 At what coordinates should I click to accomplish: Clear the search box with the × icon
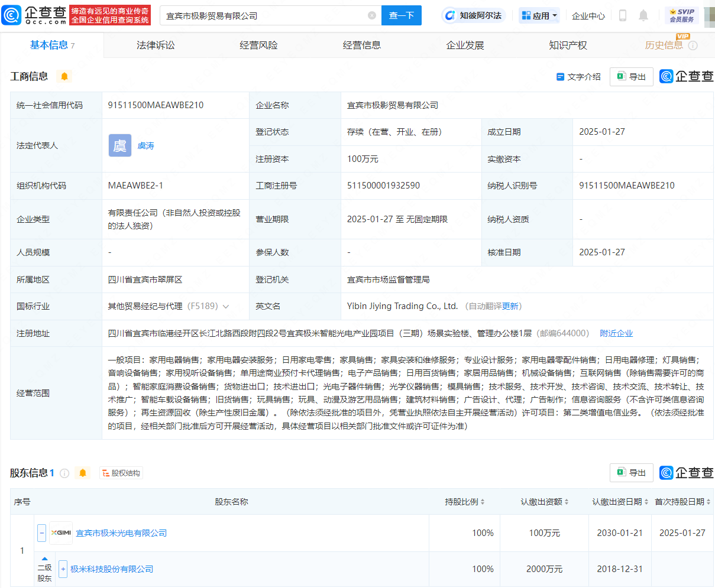[371, 15]
